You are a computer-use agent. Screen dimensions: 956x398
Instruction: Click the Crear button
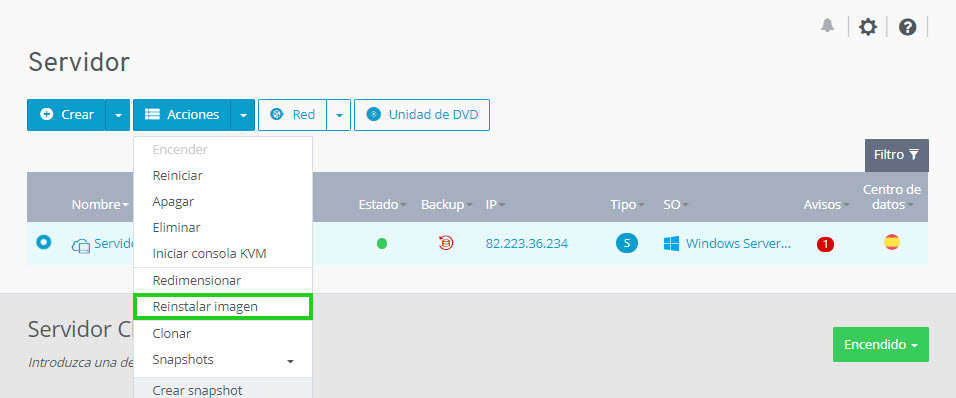point(66,115)
